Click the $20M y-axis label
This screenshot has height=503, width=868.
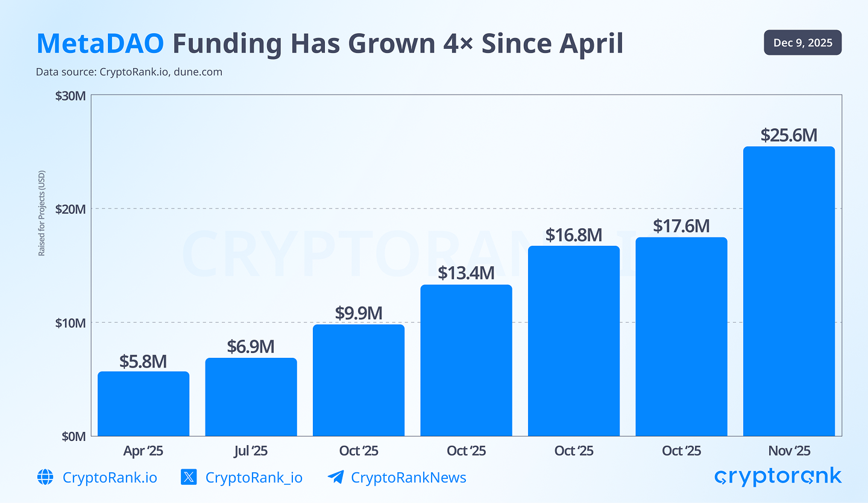(x=72, y=209)
